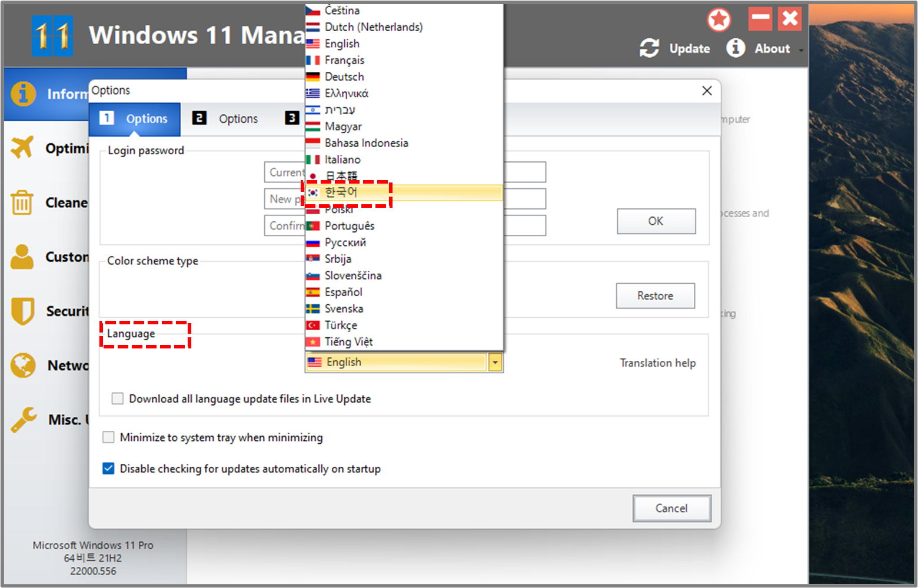The height and width of the screenshot is (588, 918).
Task: Select Italiano from the list
Action: click(x=404, y=160)
